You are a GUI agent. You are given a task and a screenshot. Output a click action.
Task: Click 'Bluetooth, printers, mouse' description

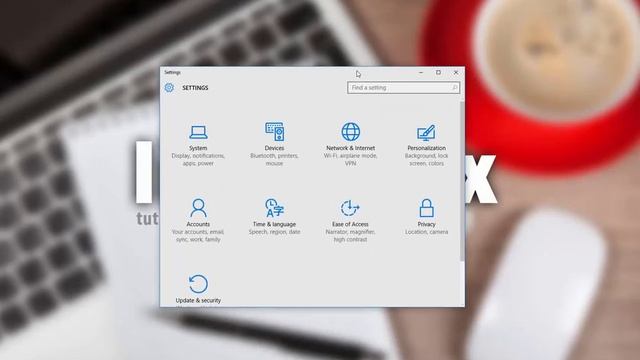point(274,160)
